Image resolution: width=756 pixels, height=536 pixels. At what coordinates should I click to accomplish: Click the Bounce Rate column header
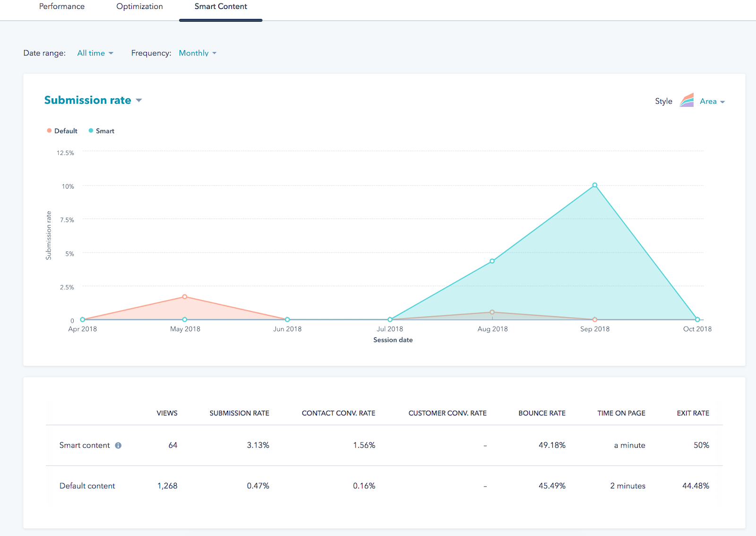tap(541, 413)
